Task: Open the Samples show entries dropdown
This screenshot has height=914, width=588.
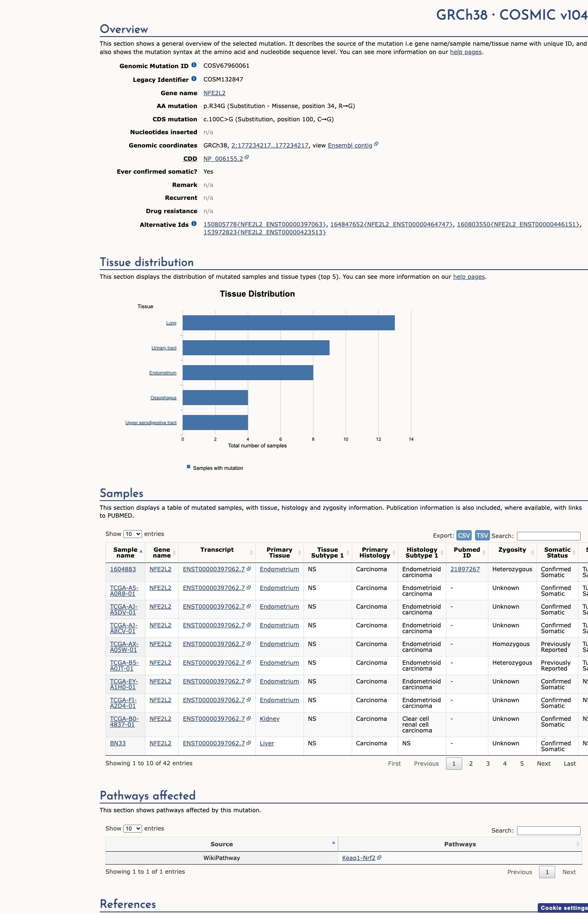Action: (133, 534)
